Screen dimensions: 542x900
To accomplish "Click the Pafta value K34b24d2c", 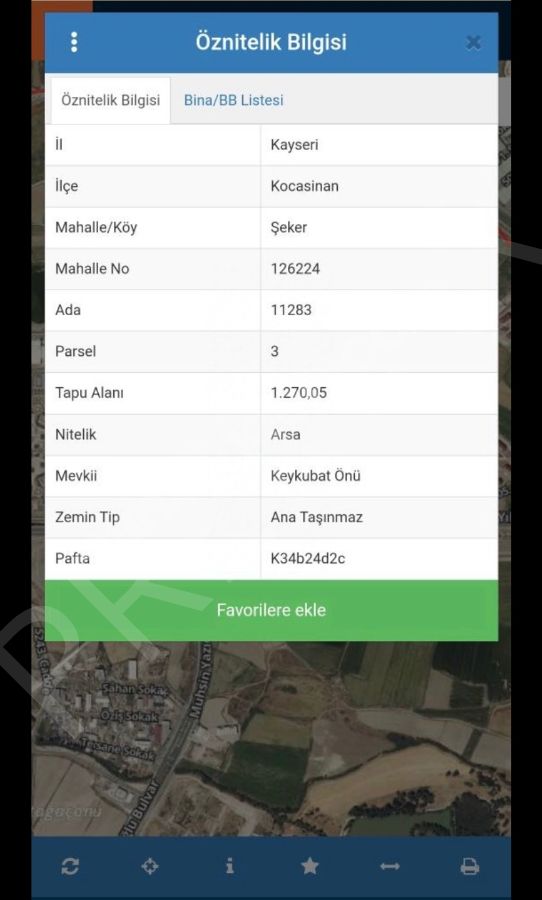I will [x=308, y=558].
